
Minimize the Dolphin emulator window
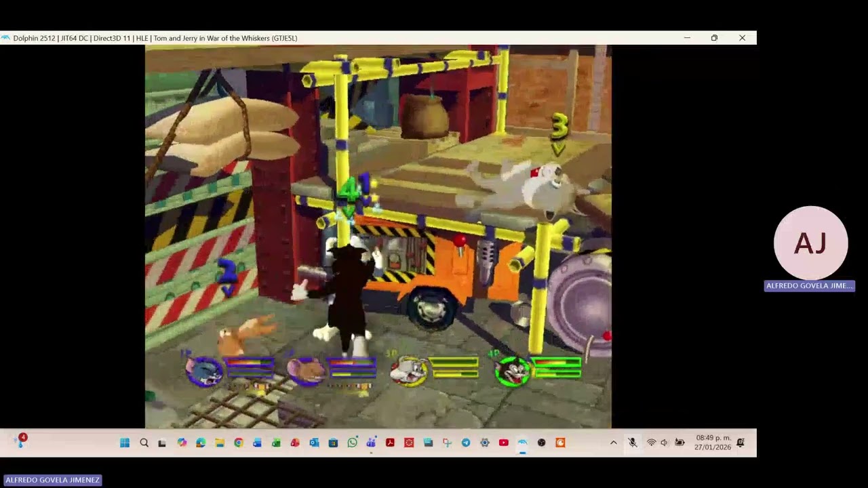click(687, 38)
